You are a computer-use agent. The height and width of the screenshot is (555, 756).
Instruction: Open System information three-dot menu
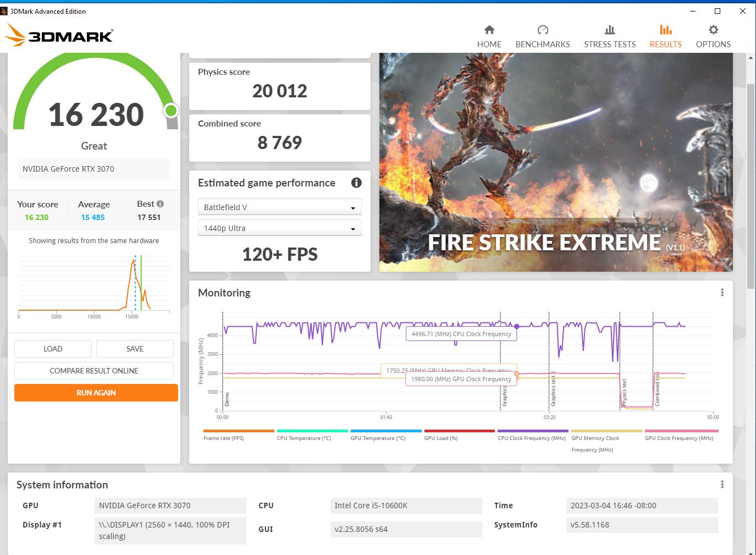click(722, 485)
